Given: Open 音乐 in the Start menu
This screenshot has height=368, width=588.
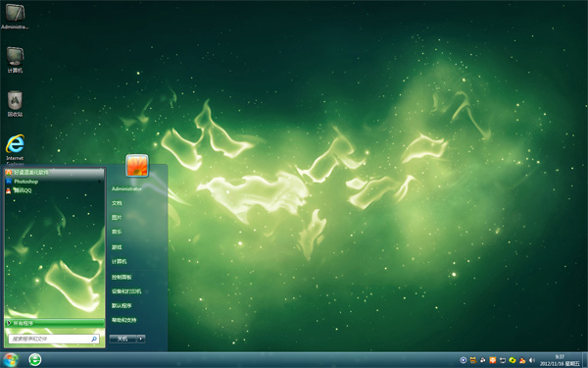Looking at the screenshot, I should click(x=117, y=232).
